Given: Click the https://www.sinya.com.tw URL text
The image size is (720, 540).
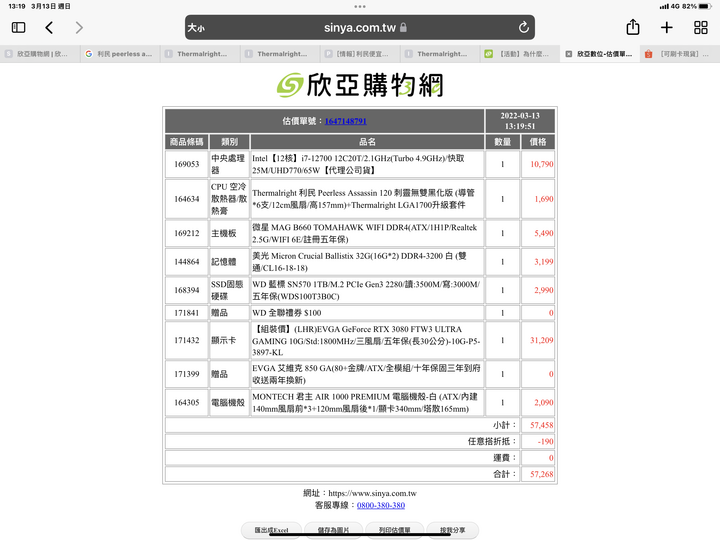Looking at the screenshot, I should 372,493.
